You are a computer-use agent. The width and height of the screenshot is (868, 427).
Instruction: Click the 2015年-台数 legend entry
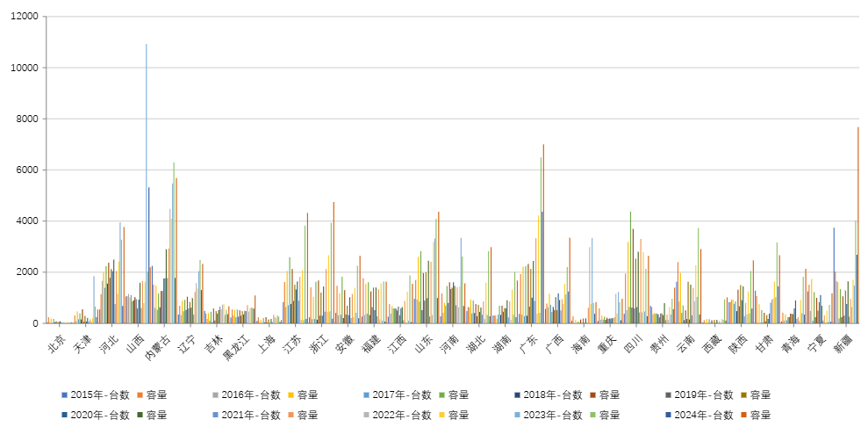coord(98,395)
